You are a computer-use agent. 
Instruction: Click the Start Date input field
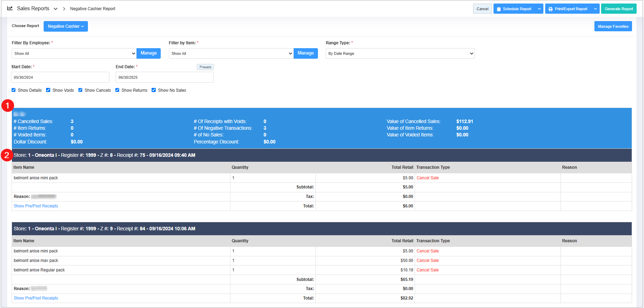tap(60, 77)
